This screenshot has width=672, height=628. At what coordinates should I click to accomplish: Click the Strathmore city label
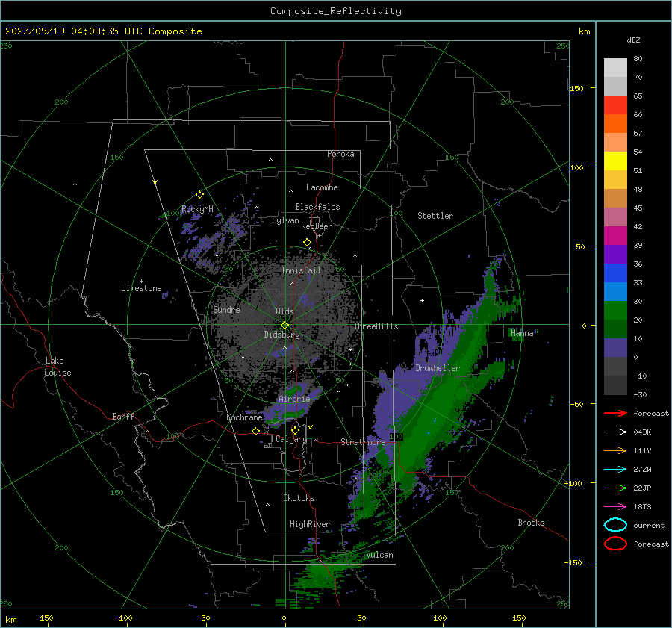point(363,442)
